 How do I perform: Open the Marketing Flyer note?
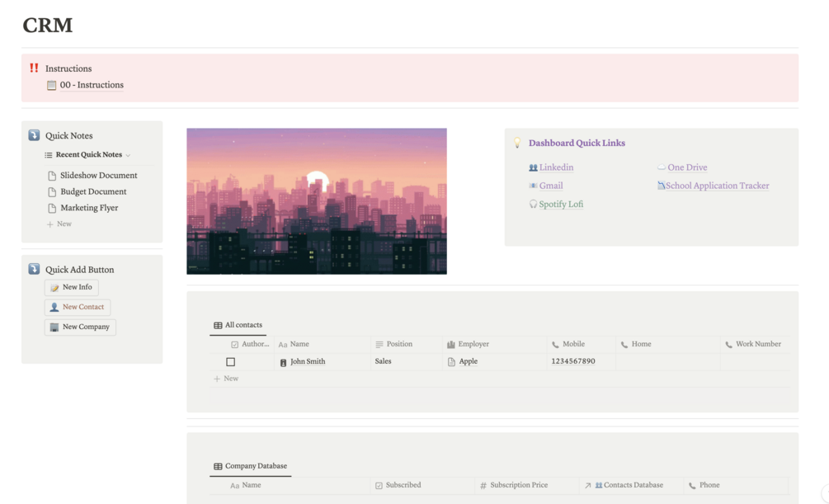point(89,208)
